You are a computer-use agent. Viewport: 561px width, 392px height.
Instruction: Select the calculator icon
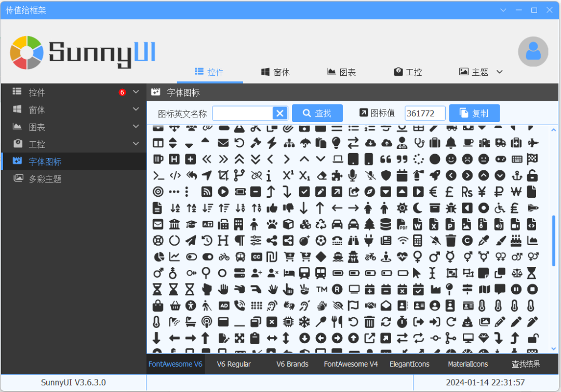418,240
